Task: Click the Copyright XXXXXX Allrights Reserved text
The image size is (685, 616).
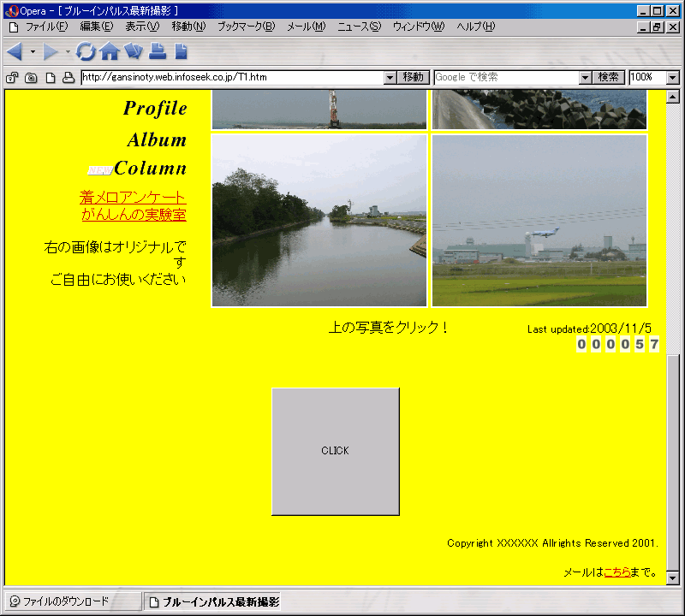Action: [552, 543]
